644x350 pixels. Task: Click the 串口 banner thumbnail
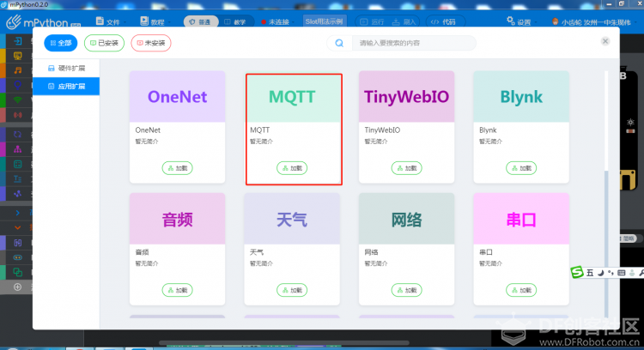pos(521,219)
